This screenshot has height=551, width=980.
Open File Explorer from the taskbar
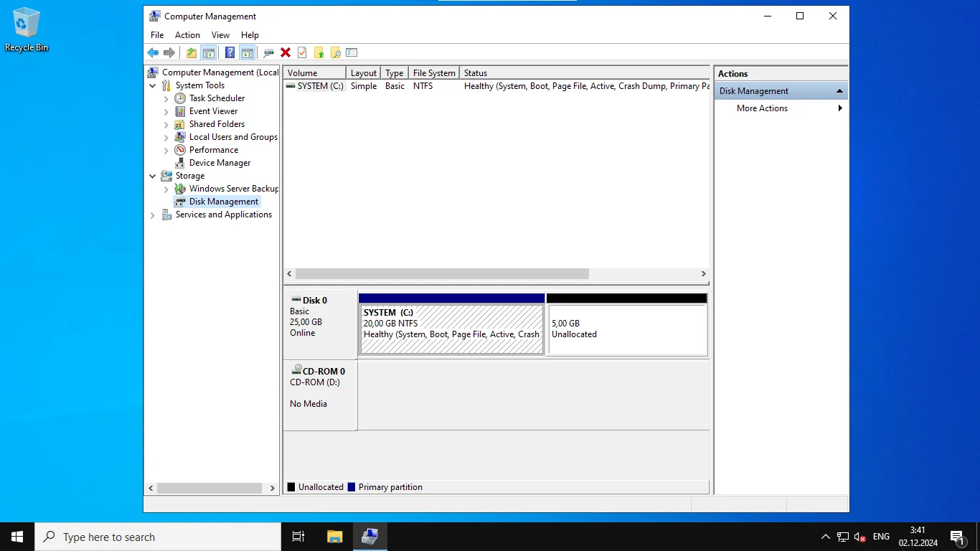[x=334, y=537]
